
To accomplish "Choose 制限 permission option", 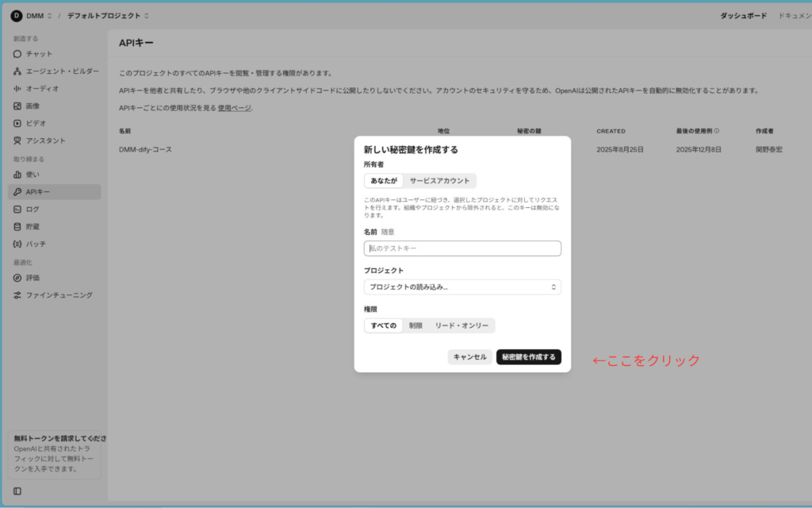I will [416, 325].
